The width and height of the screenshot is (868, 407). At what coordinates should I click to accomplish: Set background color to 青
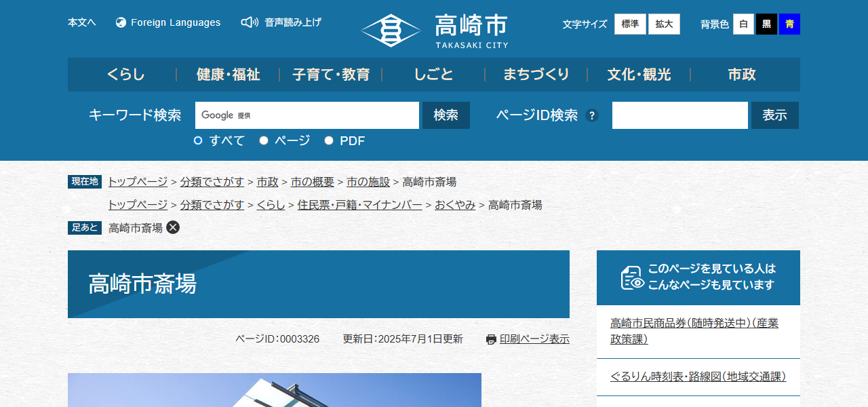(789, 24)
